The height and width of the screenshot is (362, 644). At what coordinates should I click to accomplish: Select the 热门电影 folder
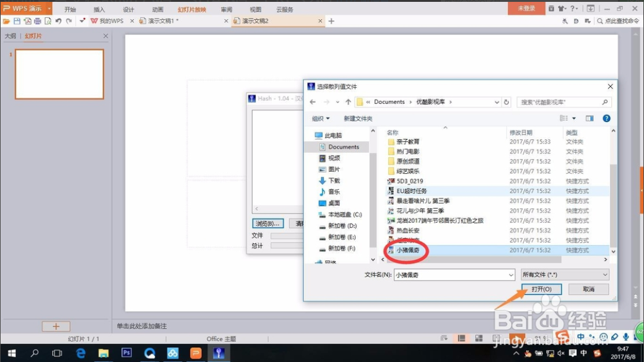coord(408,152)
